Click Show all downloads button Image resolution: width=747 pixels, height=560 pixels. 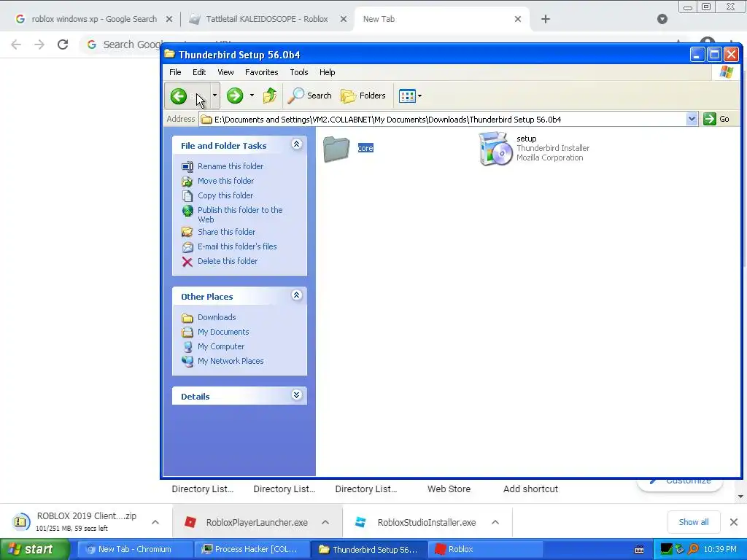point(693,522)
